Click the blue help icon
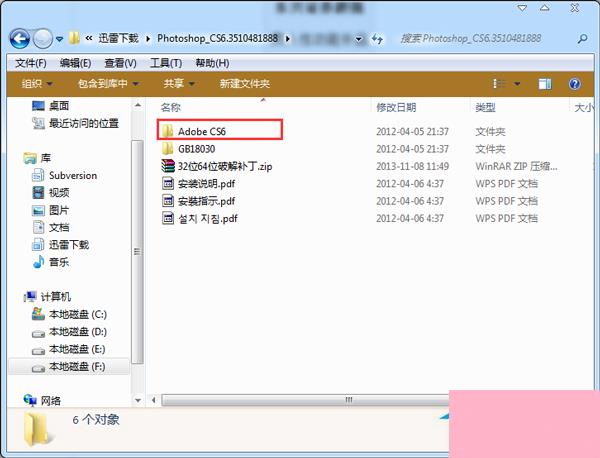This screenshot has height=458, width=600. pos(574,83)
